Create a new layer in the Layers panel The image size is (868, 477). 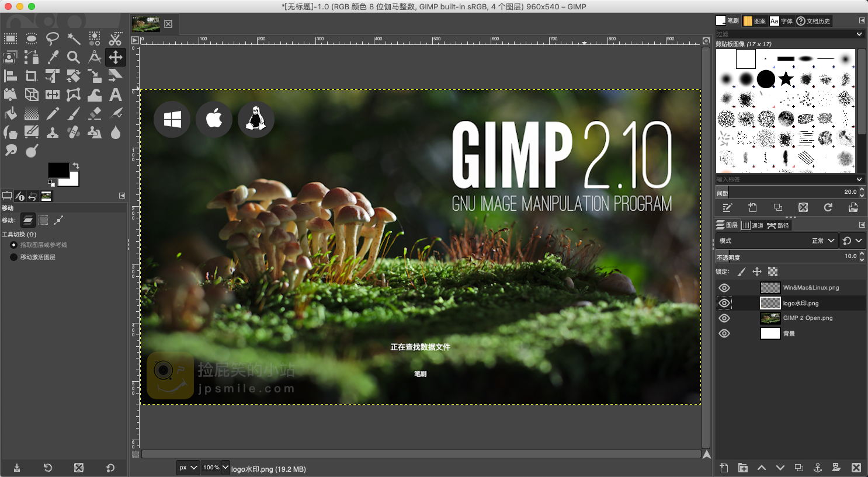pyautogui.click(x=724, y=468)
